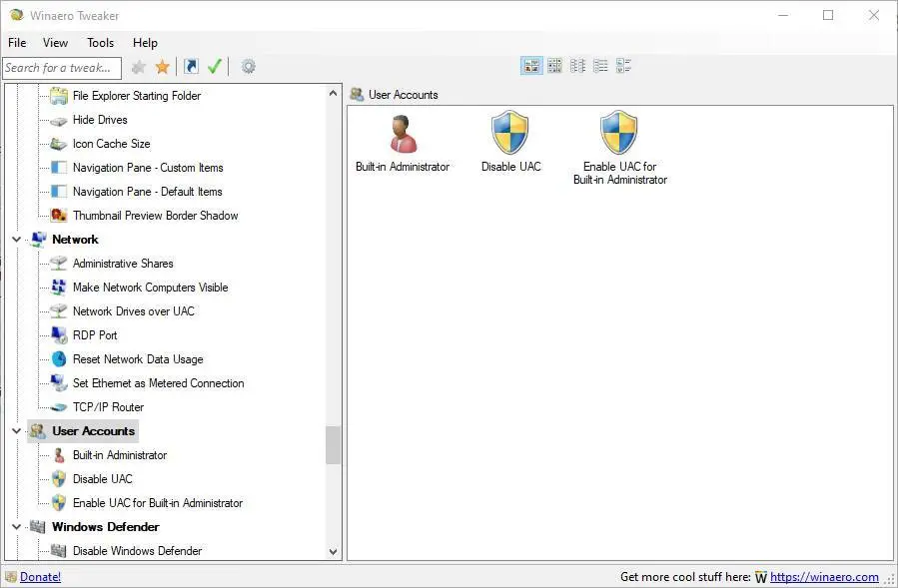Click the Winaero W logo in status bar

pyautogui.click(x=760, y=577)
